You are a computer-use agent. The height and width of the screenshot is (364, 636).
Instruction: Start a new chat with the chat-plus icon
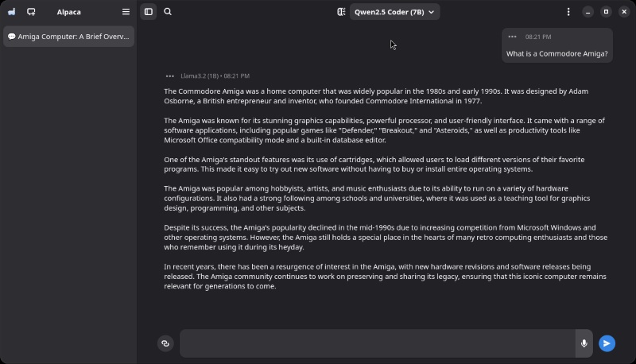click(31, 12)
